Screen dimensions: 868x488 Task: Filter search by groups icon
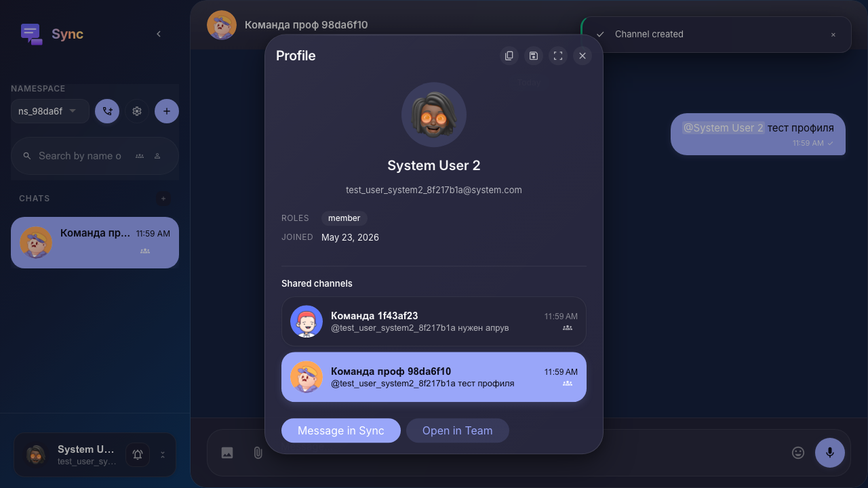point(140,156)
